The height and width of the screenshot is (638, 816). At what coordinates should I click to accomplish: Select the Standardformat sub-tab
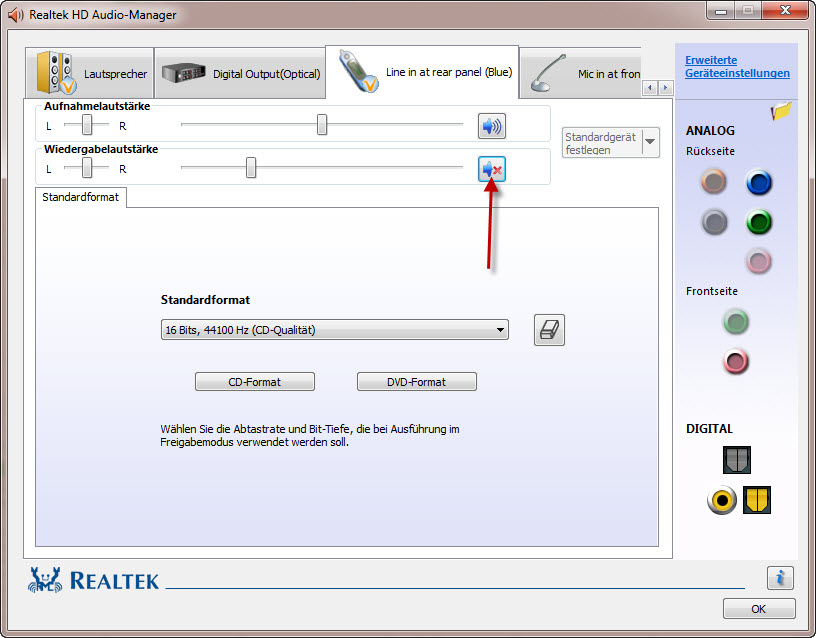click(81, 197)
